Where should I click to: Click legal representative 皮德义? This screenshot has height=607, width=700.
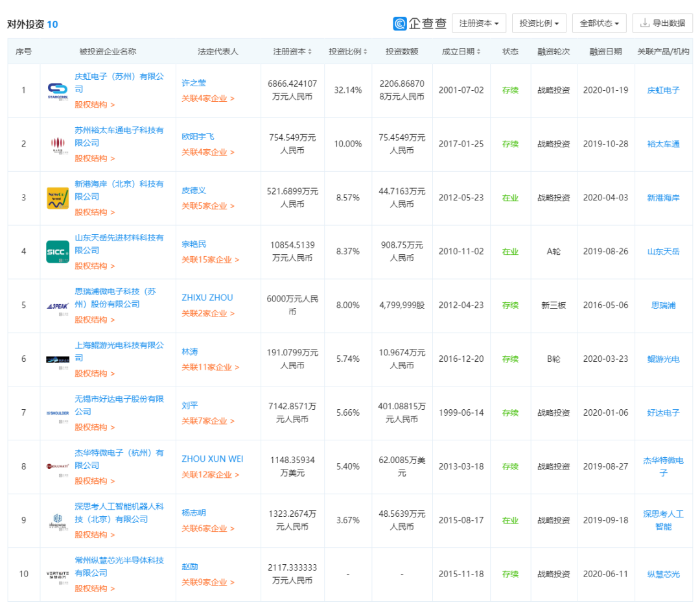[194, 190]
